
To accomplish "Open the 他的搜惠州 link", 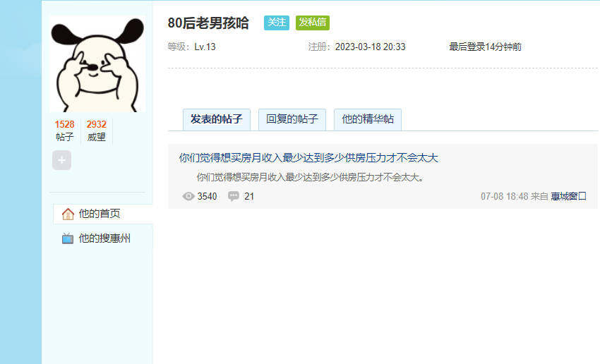I will (104, 238).
